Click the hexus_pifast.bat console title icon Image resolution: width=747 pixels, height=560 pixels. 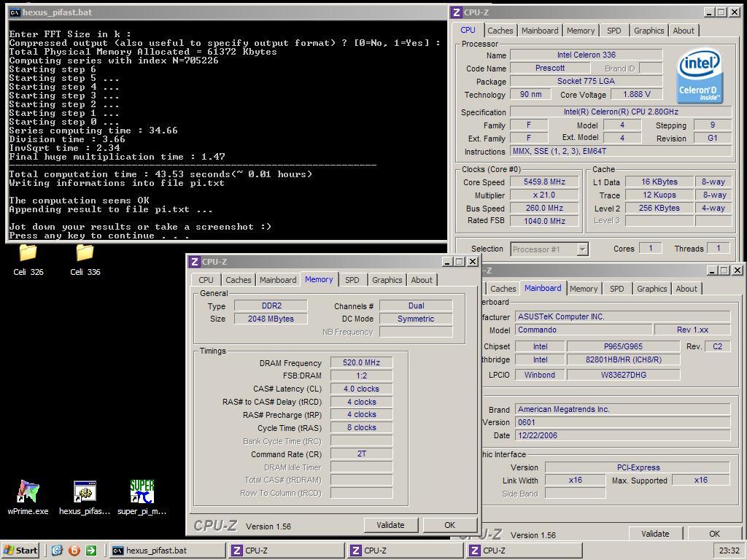[15, 12]
